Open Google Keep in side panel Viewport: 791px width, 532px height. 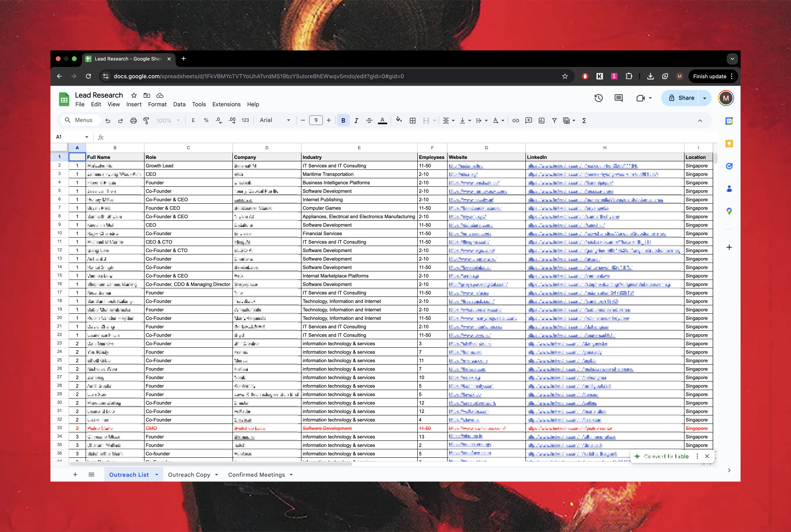(x=729, y=144)
